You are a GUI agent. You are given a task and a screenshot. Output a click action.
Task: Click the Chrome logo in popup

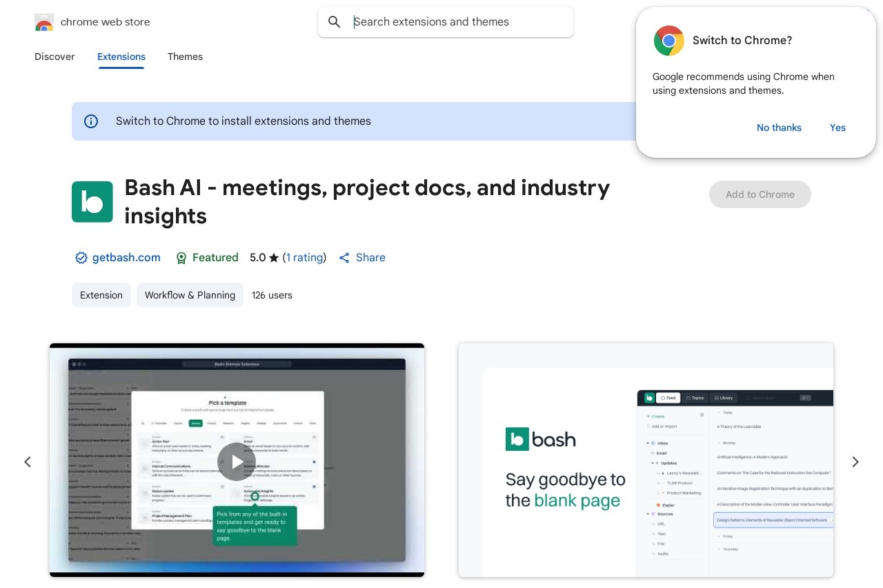pyautogui.click(x=669, y=41)
